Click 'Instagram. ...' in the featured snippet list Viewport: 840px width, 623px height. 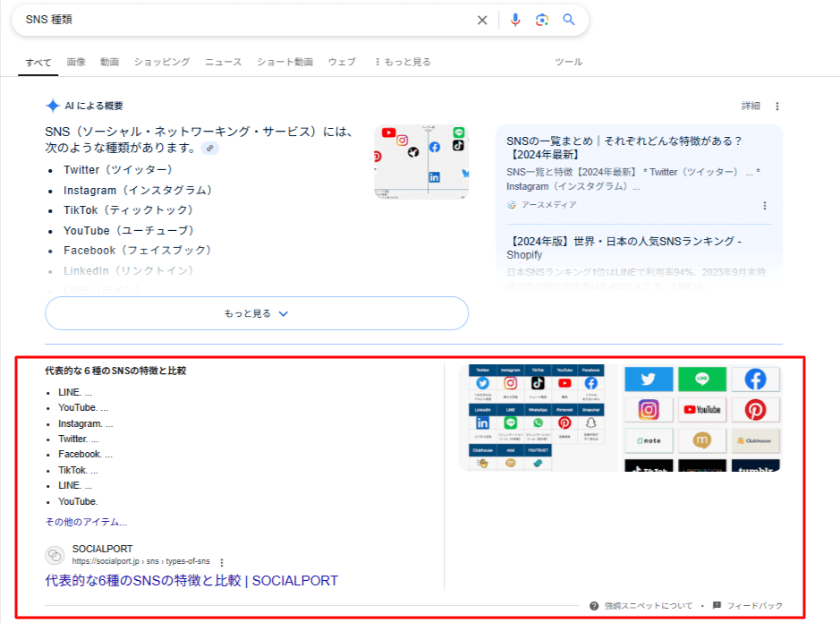click(86, 423)
